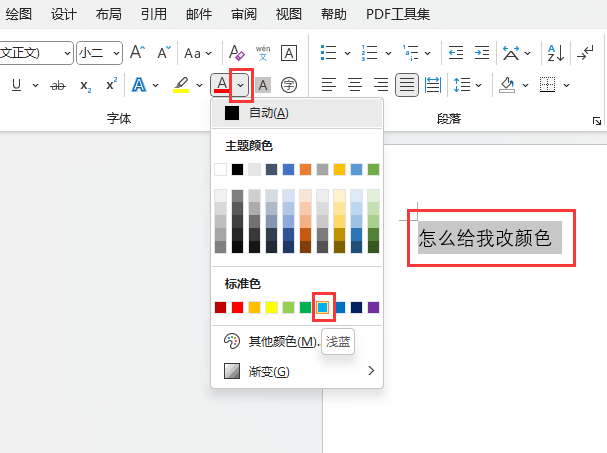
Task: Toggle the character shading button
Action: coord(264,85)
